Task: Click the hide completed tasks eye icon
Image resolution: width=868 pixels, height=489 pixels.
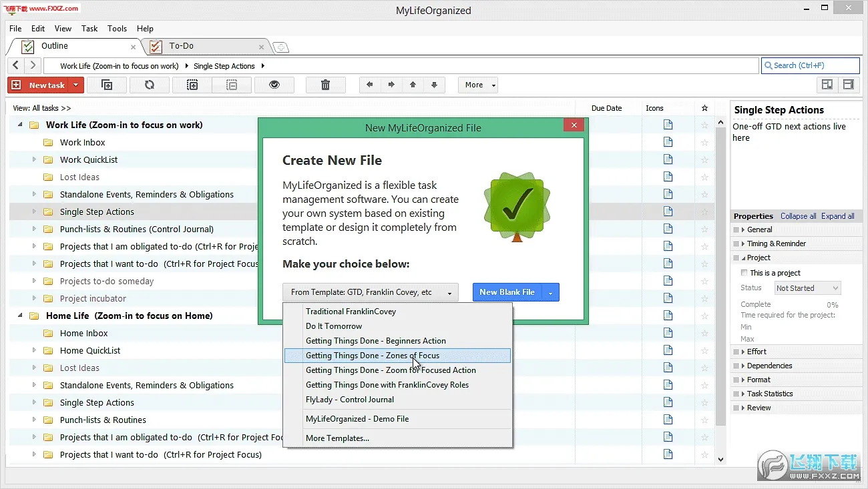Action: pyautogui.click(x=274, y=85)
